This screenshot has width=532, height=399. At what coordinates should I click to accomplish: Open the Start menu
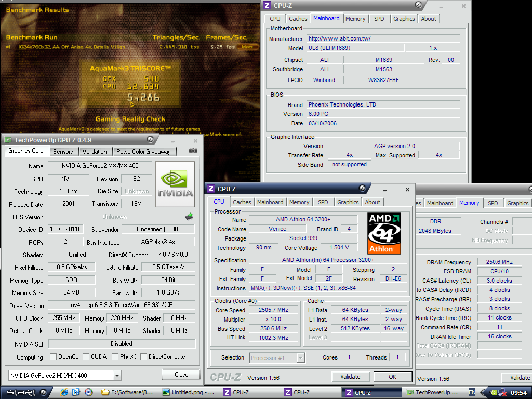[x=26, y=393]
